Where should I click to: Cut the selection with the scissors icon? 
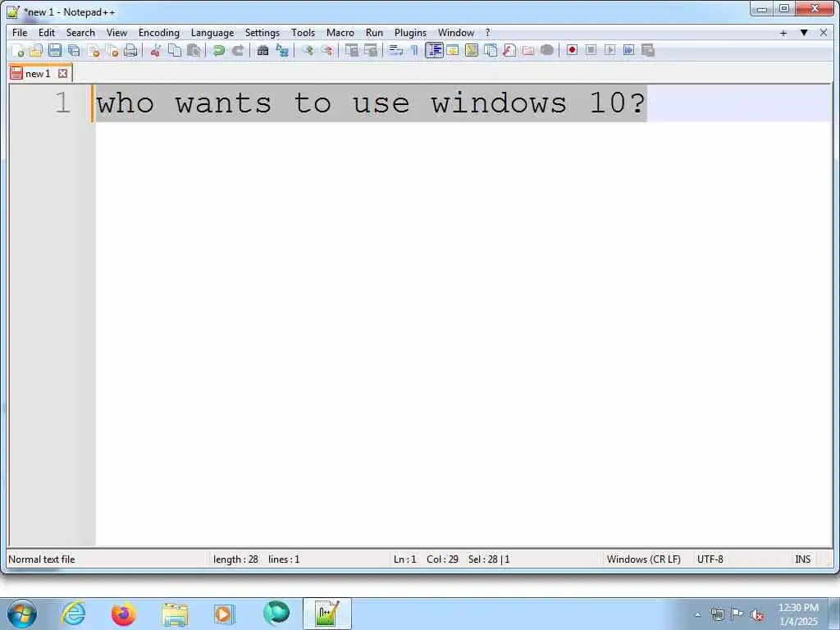tap(155, 50)
